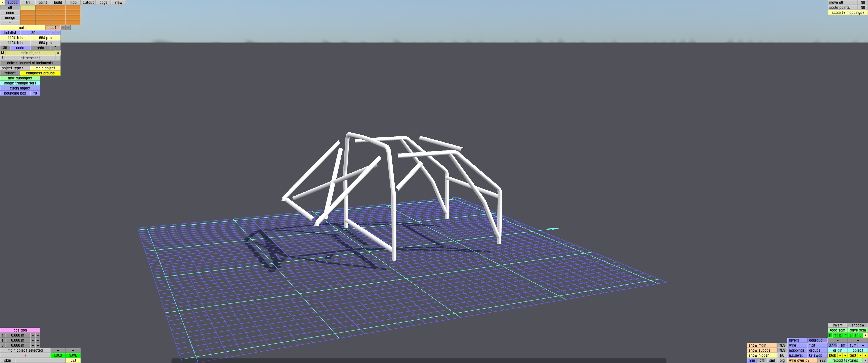
Task: Click the H button beside subob tab
Action: click(x=2, y=2)
